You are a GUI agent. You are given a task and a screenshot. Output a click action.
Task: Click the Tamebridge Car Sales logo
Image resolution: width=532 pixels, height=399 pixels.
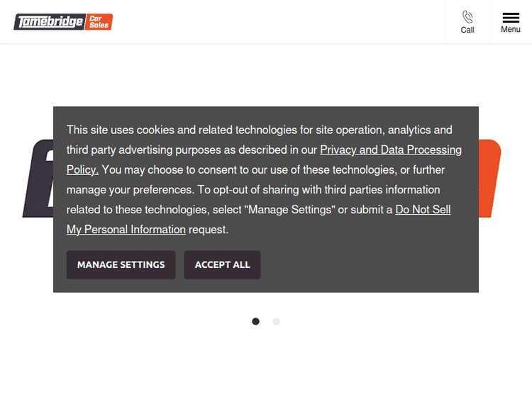tap(63, 22)
